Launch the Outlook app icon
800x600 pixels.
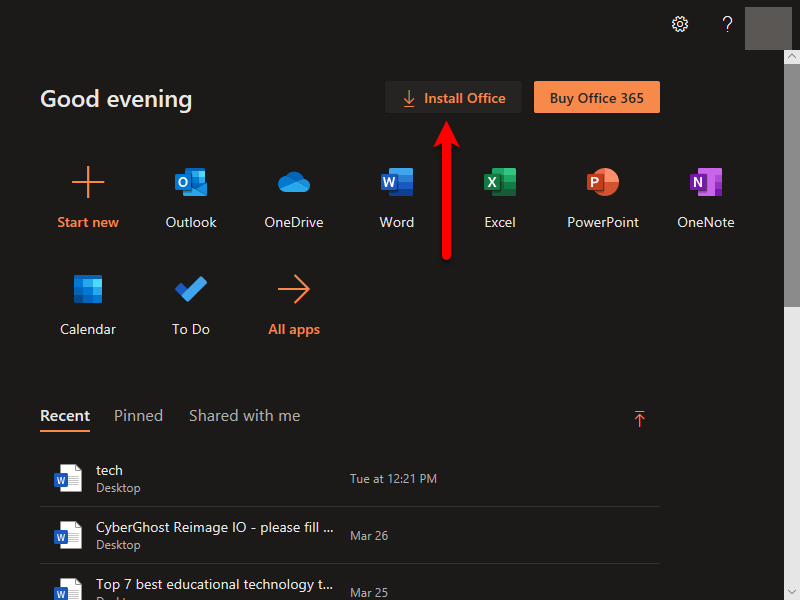(191, 182)
